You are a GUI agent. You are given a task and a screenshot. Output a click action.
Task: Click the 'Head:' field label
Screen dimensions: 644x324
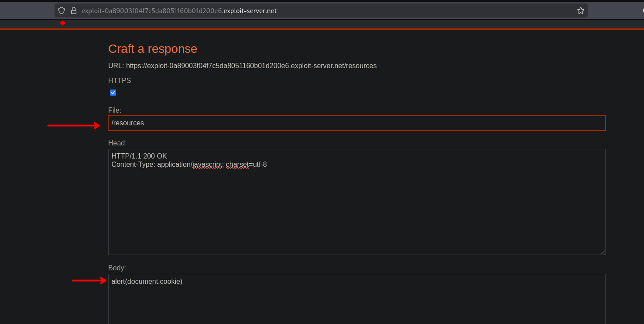pyautogui.click(x=117, y=143)
